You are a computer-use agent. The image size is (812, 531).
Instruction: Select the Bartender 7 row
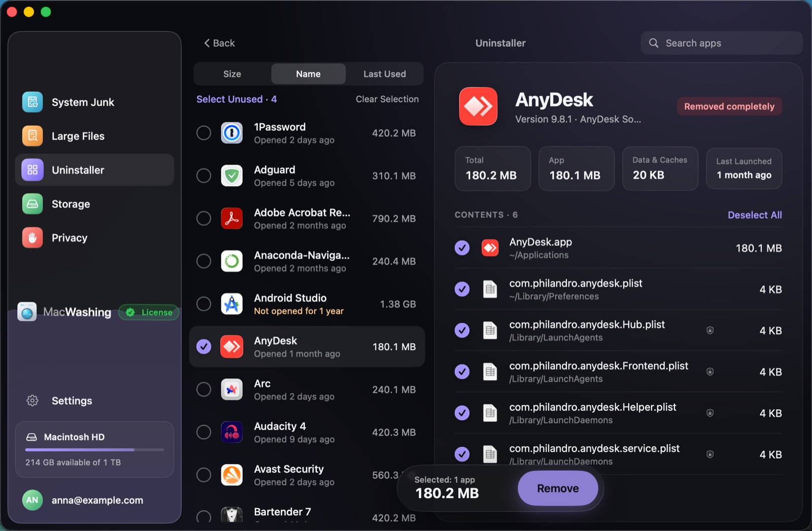coord(307,514)
